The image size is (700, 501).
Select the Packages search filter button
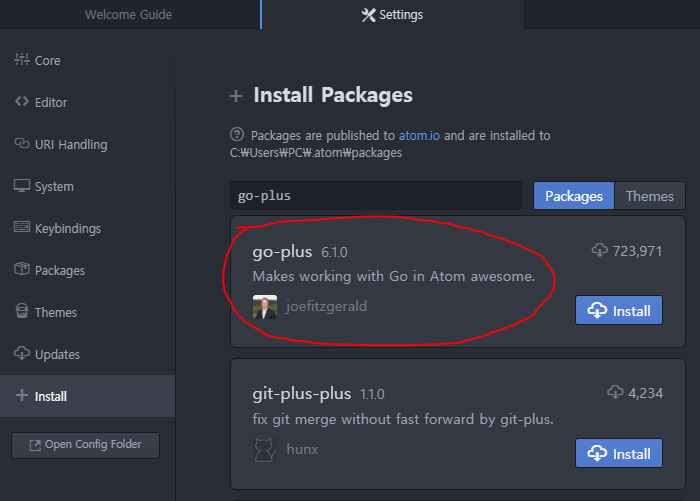point(574,196)
